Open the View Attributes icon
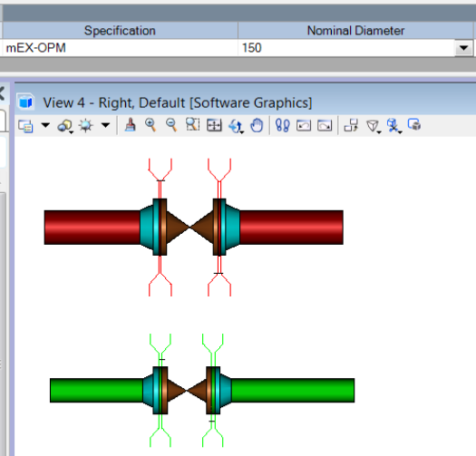The width and height of the screenshot is (476, 456). (x=25, y=126)
